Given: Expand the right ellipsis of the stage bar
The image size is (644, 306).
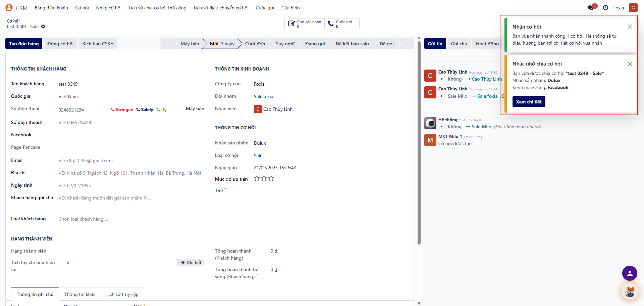Looking at the screenshot, I should tap(406, 44).
